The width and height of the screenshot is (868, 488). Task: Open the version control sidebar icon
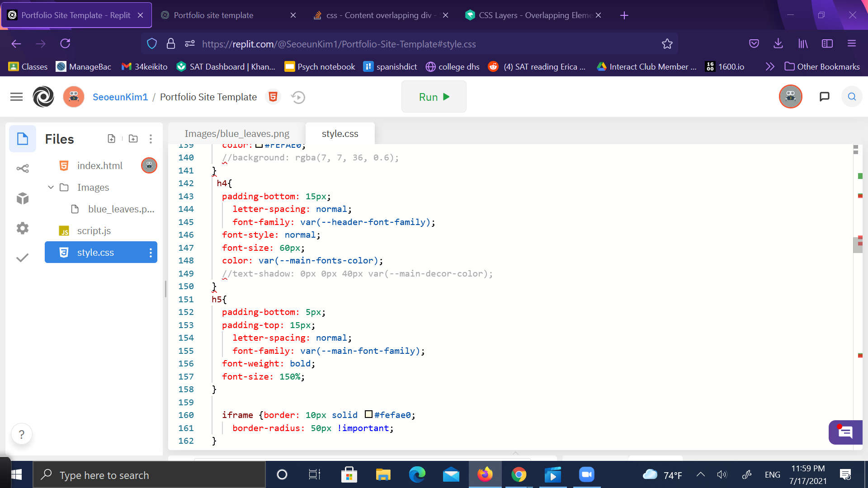click(x=23, y=169)
